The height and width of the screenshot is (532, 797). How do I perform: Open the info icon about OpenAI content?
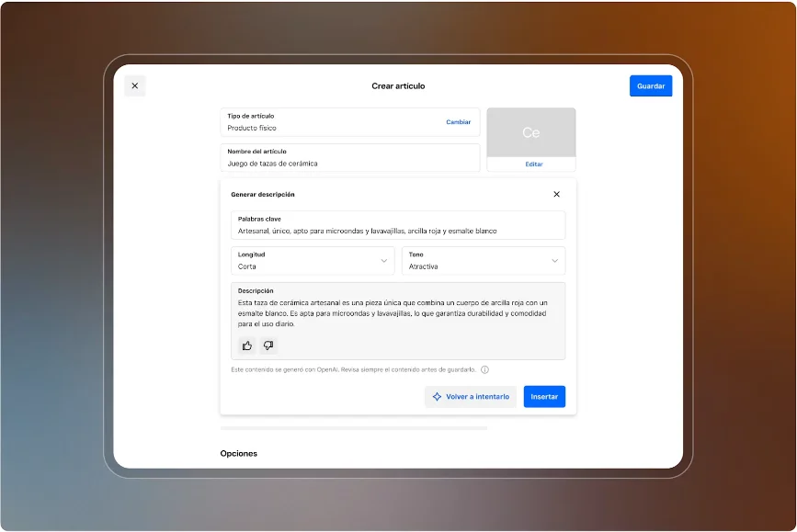point(484,370)
